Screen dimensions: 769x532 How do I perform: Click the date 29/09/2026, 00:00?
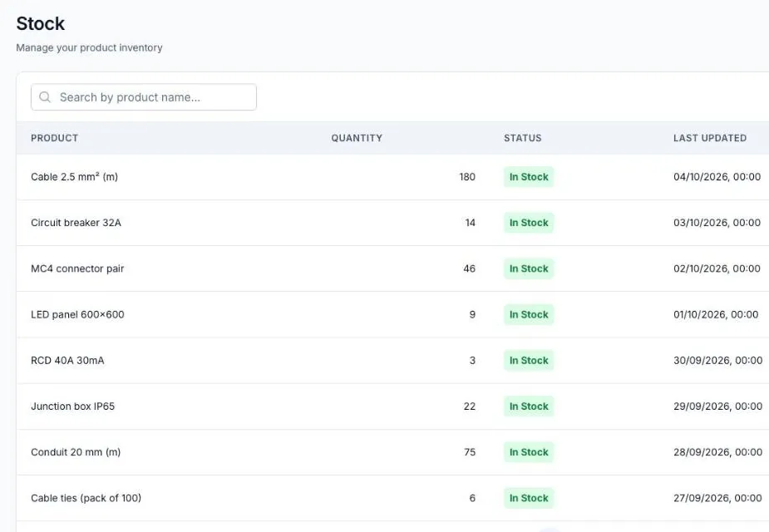click(x=718, y=406)
